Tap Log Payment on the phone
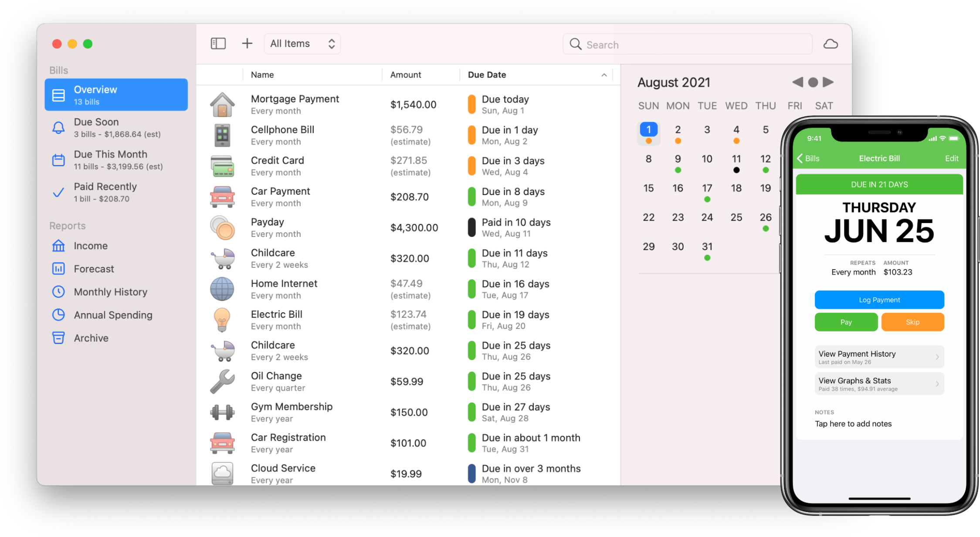The height and width of the screenshot is (537, 980). point(879,300)
